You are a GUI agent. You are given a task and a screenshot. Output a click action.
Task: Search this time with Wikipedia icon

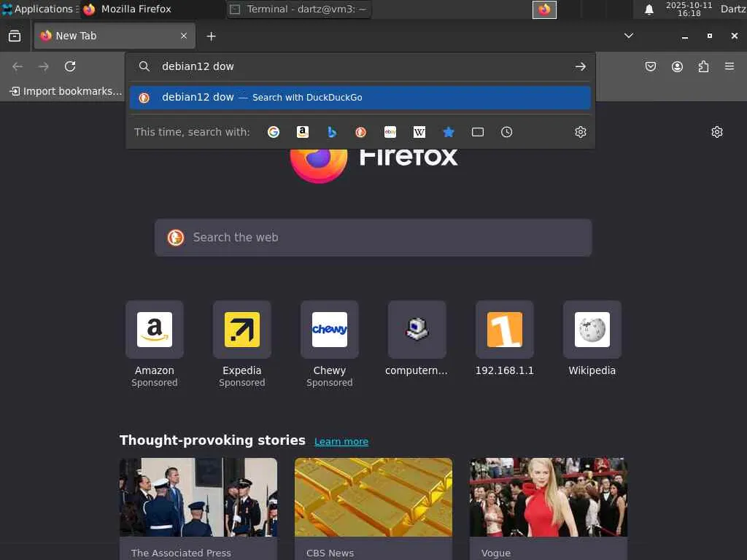pyautogui.click(x=419, y=132)
